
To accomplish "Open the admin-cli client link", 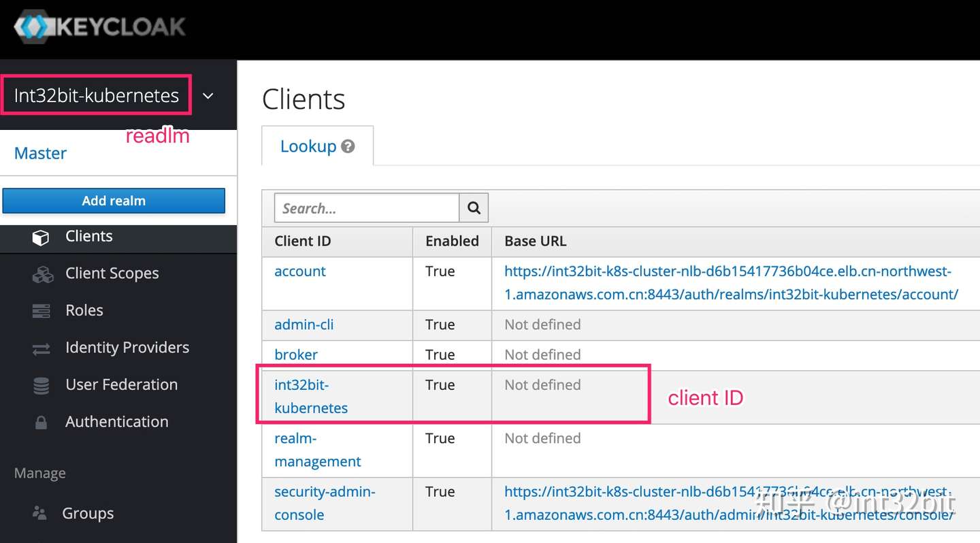I will pos(304,325).
